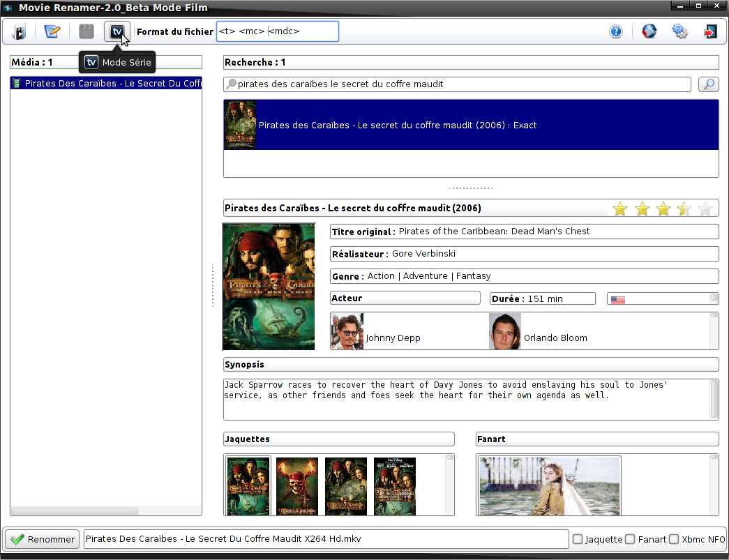Click the United States flag

click(x=618, y=300)
